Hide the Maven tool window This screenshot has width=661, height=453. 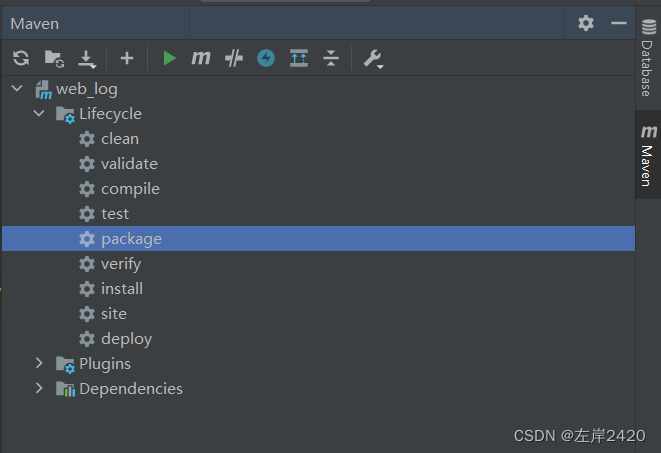click(x=619, y=23)
